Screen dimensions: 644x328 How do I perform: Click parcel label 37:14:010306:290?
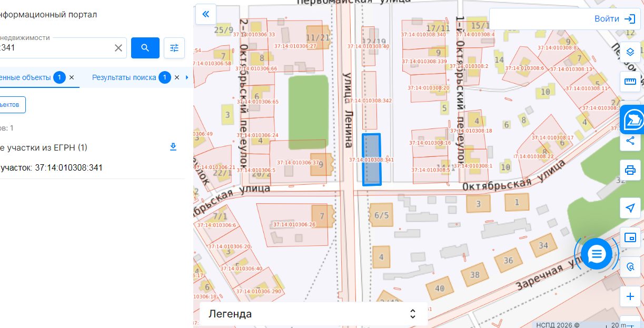(x=259, y=291)
